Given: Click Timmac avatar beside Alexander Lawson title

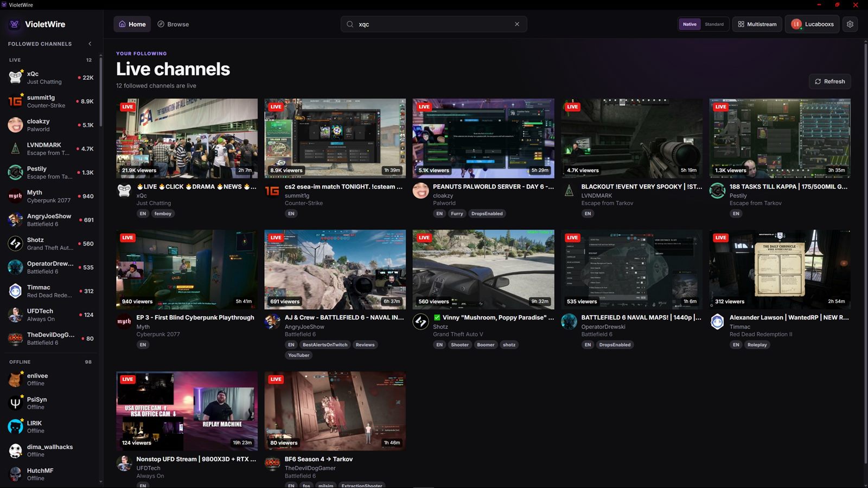Looking at the screenshot, I should 717,322.
